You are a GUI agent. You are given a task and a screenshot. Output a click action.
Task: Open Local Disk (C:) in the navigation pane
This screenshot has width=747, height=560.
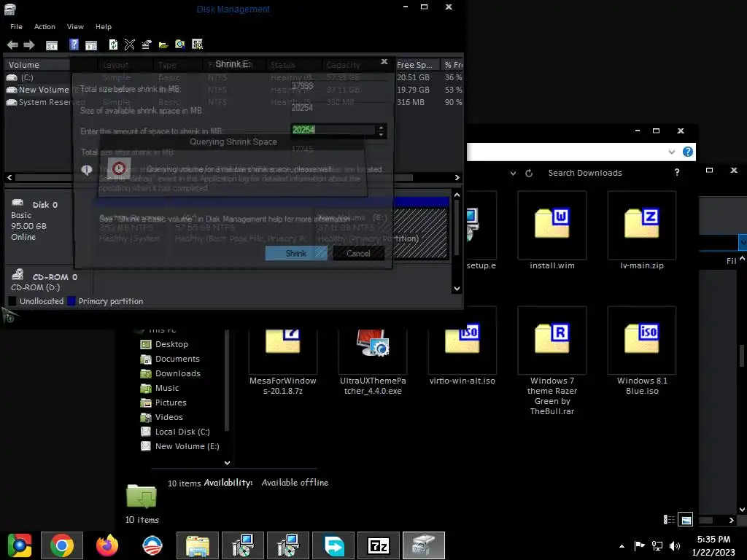pos(175,432)
